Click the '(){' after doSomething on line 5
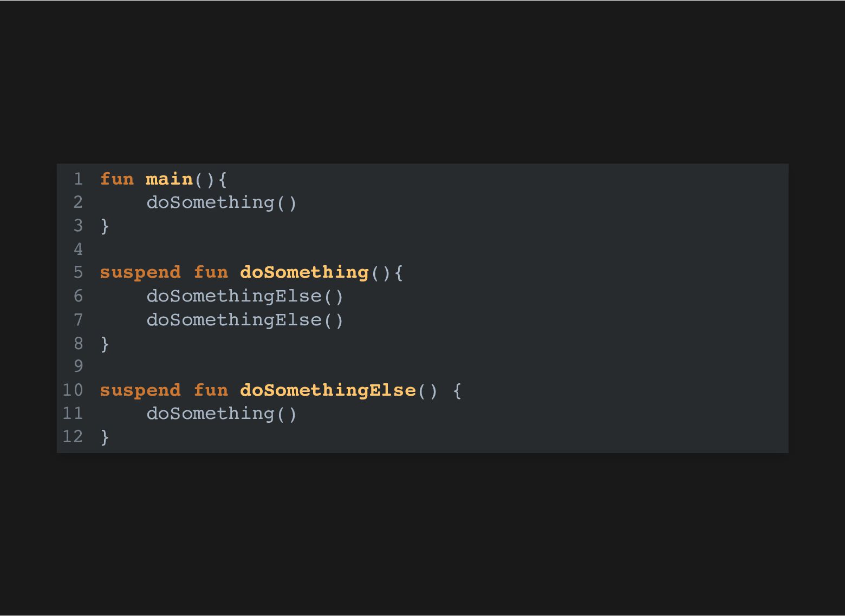 coord(387,273)
